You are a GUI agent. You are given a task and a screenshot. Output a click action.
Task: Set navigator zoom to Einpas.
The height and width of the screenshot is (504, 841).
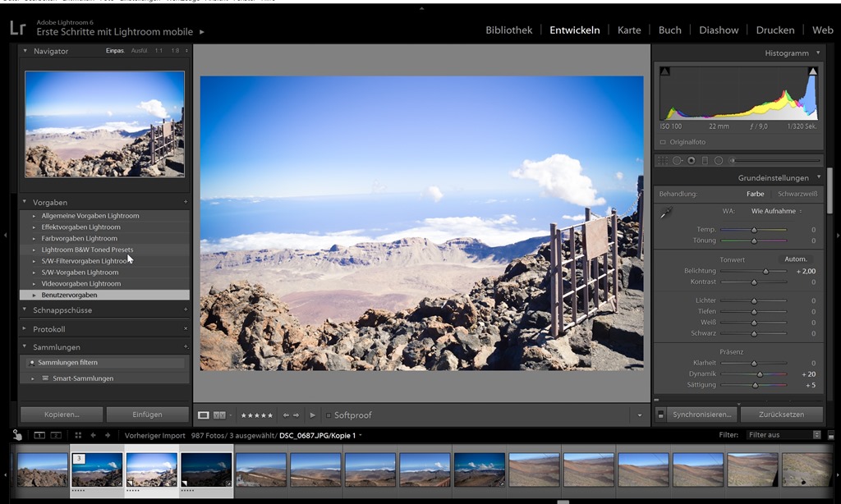[x=115, y=51]
